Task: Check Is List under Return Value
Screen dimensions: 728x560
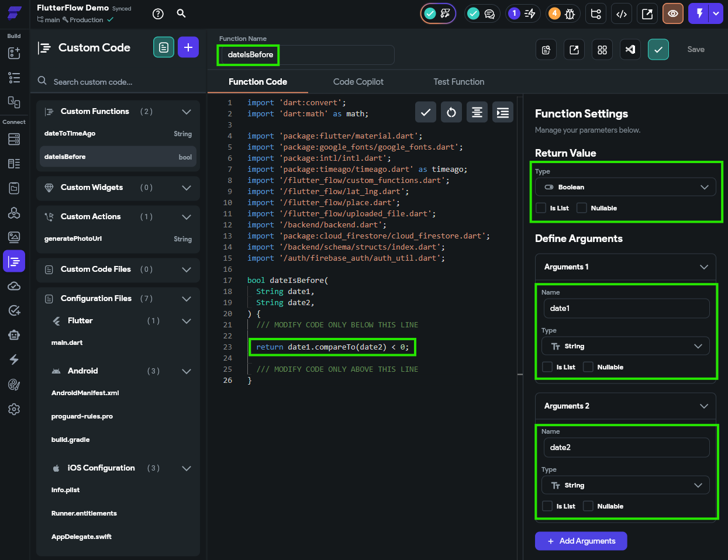Action: pyautogui.click(x=541, y=208)
